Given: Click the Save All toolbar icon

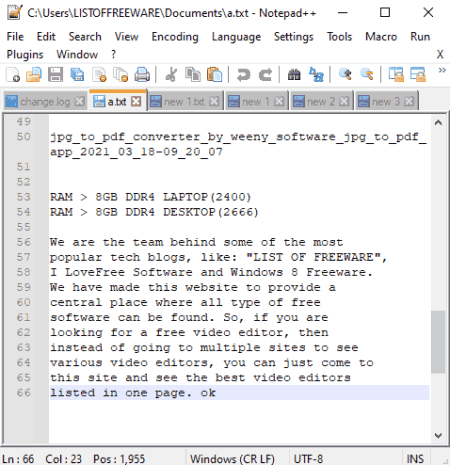Looking at the screenshot, I should (x=77, y=74).
